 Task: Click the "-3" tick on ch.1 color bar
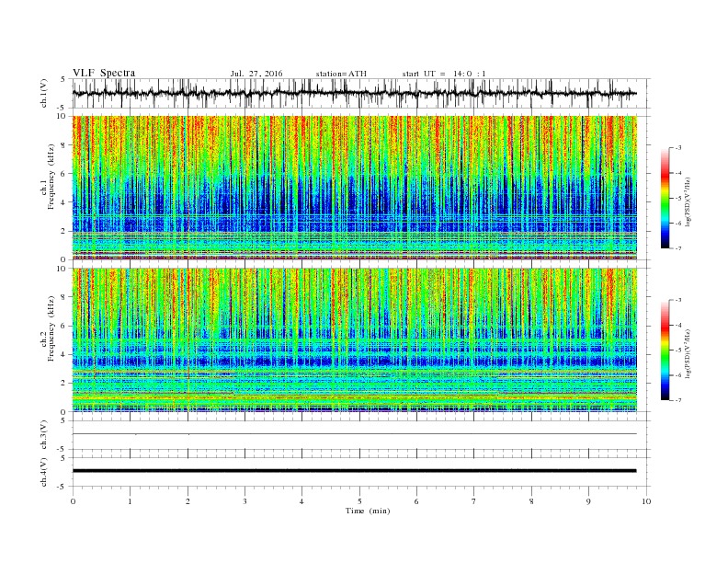coord(678,148)
